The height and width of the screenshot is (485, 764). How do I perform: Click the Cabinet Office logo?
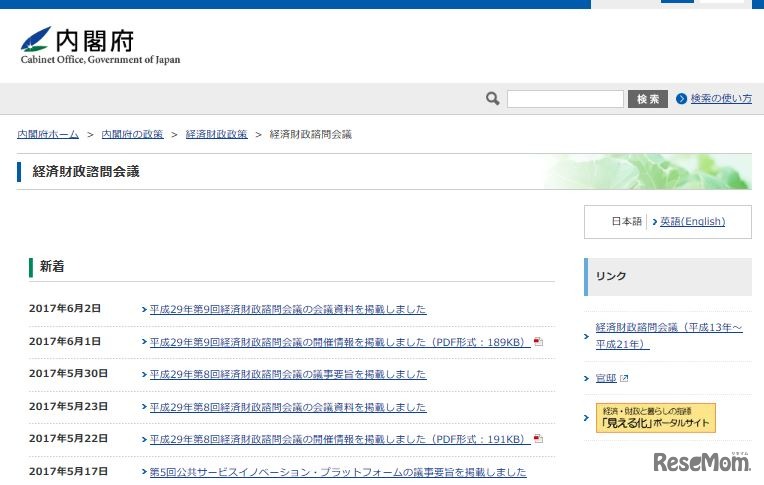pyautogui.click(x=100, y=45)
